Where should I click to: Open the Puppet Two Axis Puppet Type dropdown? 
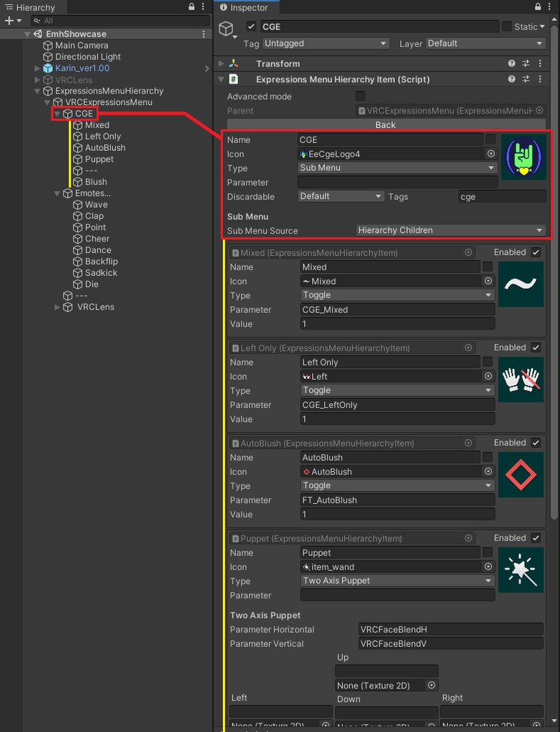click(397, 580)
